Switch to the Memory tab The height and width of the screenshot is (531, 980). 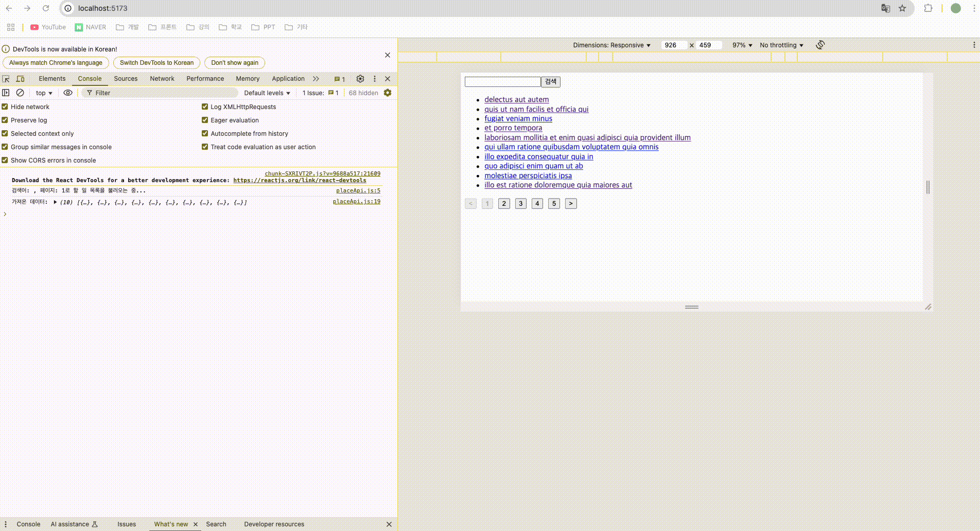coord(248,79)
